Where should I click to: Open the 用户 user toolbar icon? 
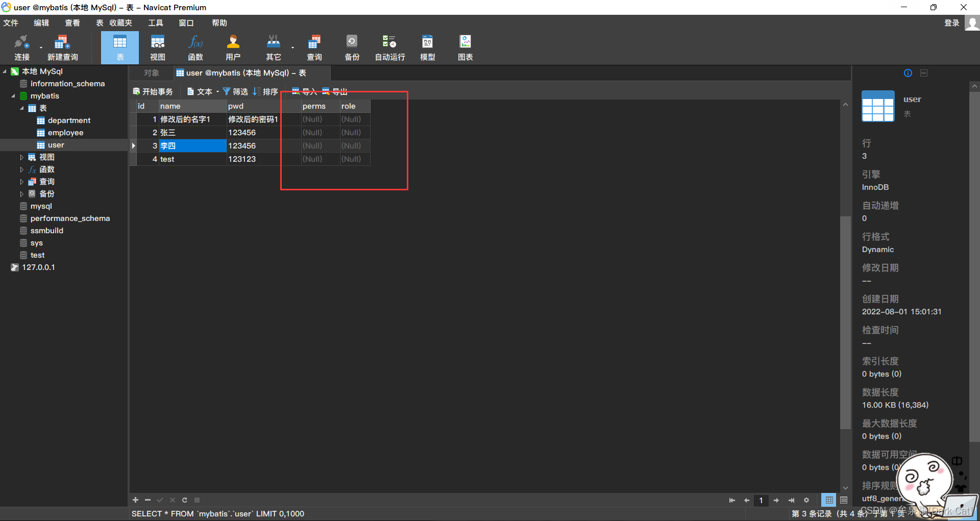(233, 47)
